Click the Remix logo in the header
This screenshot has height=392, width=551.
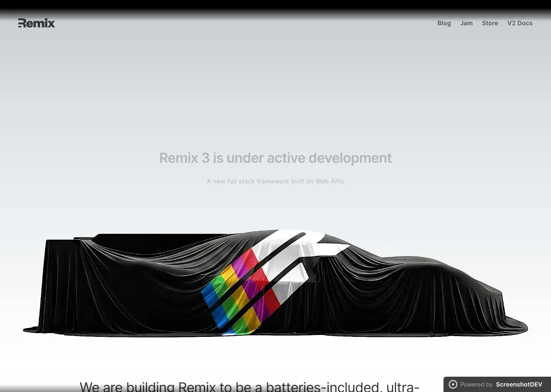[x=37, y=23]
